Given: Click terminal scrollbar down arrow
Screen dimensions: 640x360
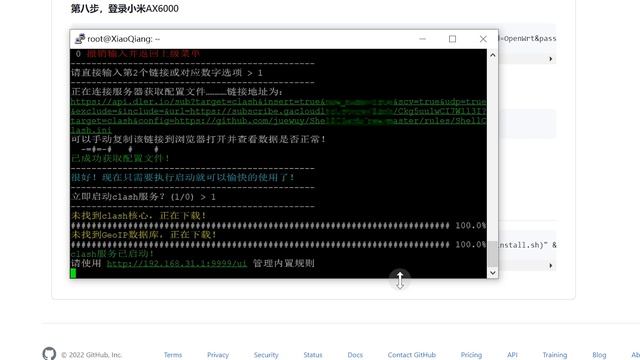Looking at the screenshot, I should click(x=493, y=273).
